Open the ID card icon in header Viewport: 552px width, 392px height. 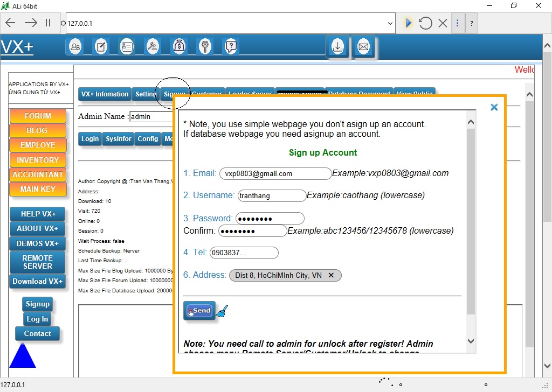(x=127, y=47)
